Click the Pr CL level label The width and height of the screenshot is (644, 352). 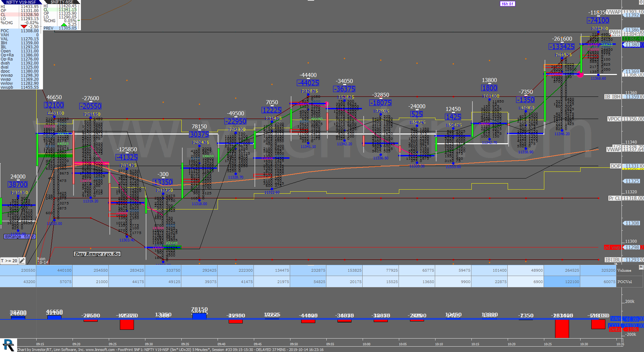[x=615, y=198]
